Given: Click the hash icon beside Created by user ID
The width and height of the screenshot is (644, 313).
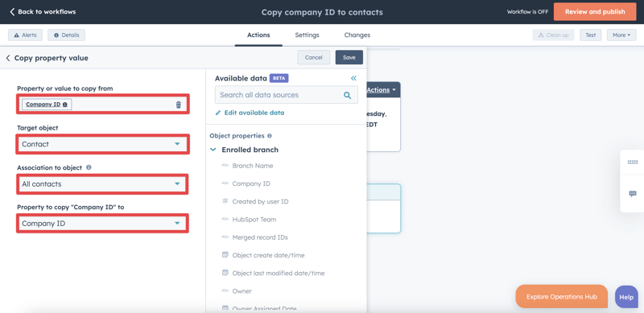Looking at the screenshot, I should [225, 201].
